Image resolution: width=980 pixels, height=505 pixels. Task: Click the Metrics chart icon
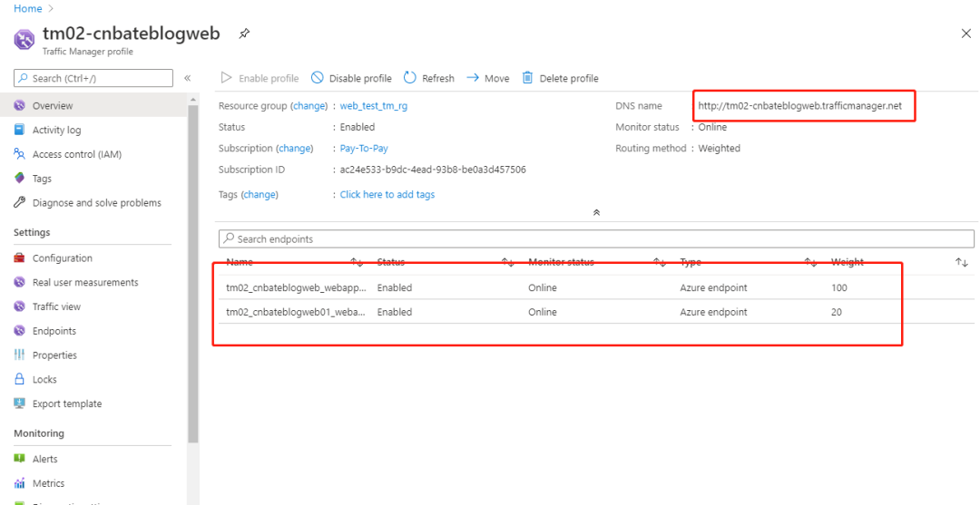pyautogui.click(x=19, y=483)
